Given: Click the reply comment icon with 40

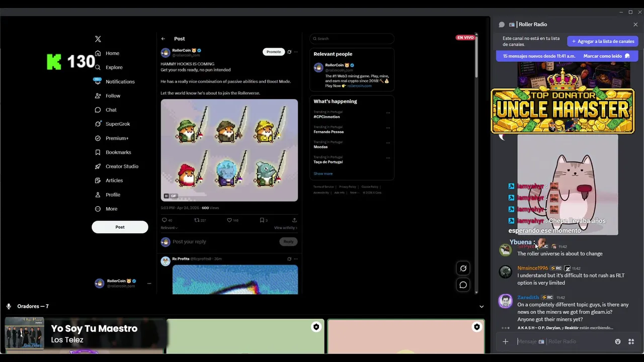Looking at the screenshot, I should pyautogui.click(x=164, y=220).
